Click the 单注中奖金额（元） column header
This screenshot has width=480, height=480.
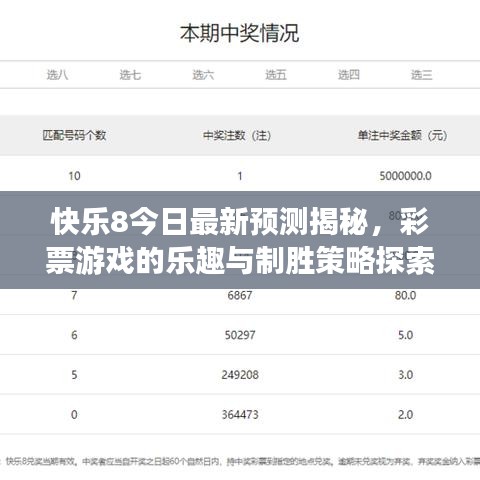[x=402, y=135]
